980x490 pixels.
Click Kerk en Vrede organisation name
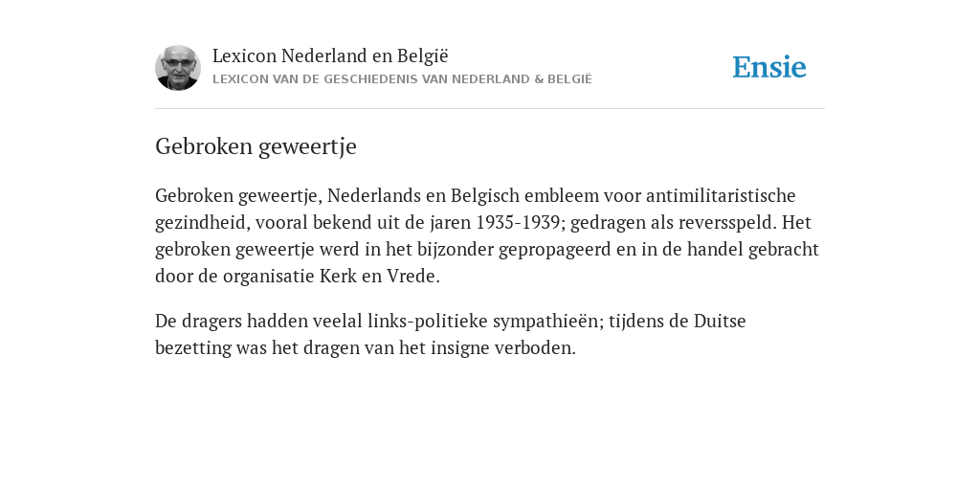[x=377, y=277]
